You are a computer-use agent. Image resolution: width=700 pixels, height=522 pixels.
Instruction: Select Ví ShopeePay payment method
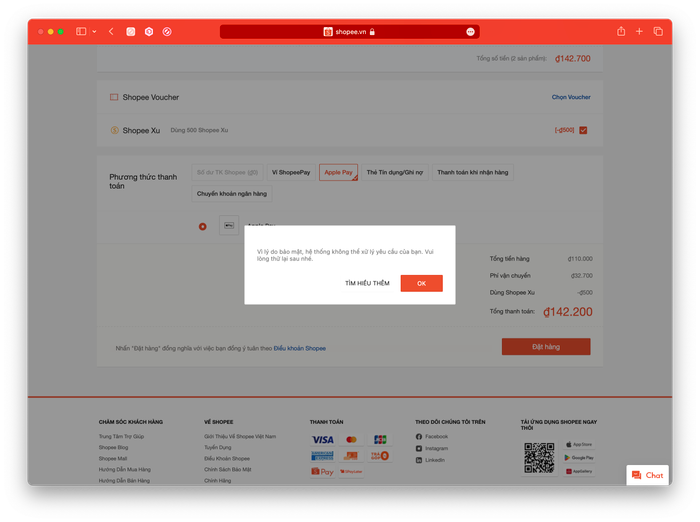(x=291, y=172)
